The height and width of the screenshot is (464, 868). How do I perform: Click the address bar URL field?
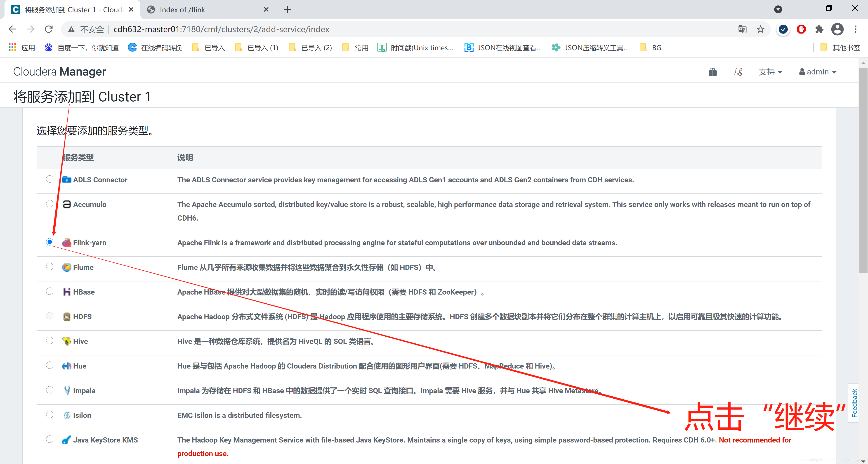point(415,29)
